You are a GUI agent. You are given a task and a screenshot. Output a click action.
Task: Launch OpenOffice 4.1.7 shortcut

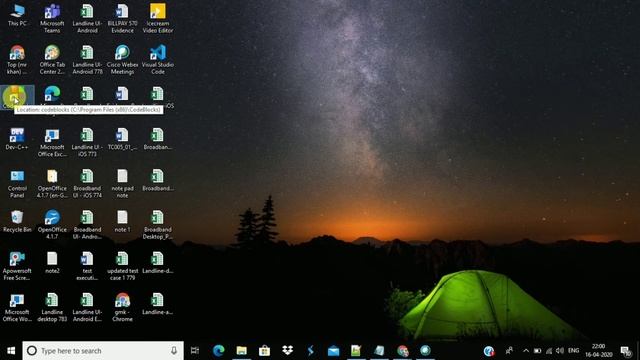52,224
